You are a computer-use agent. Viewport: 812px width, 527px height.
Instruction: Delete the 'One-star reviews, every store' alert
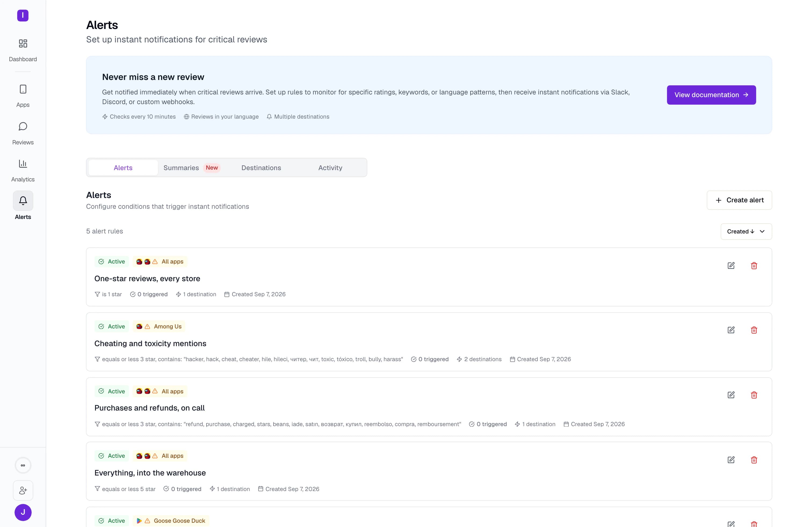point(754,266)
